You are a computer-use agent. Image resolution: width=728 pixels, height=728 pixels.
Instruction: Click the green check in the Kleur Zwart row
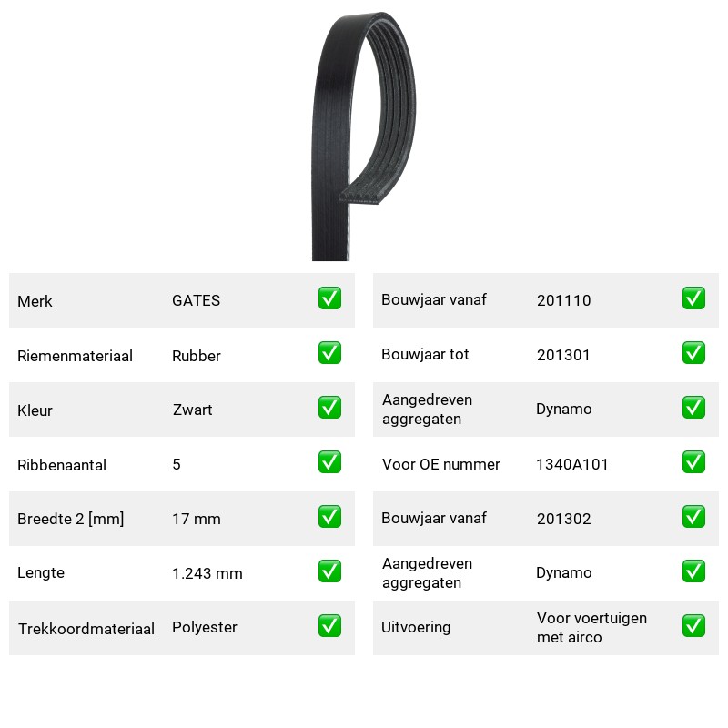coord(329,407)
